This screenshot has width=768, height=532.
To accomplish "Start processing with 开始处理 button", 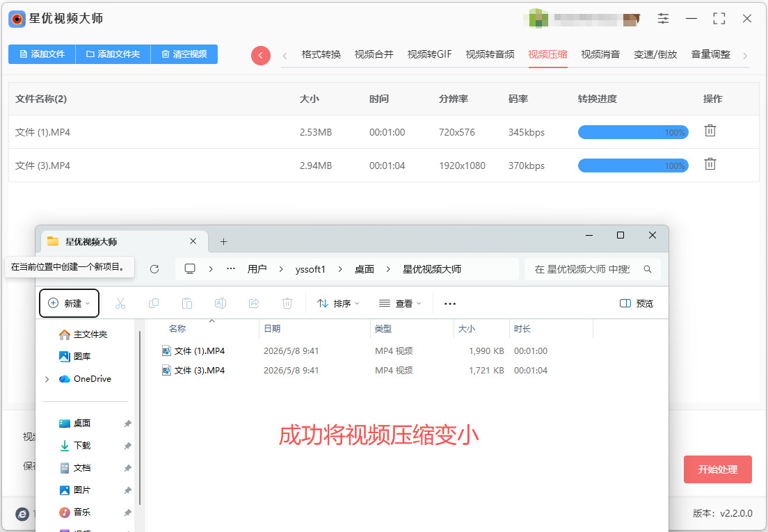I will pyautogui.click(x=717, y=469).
